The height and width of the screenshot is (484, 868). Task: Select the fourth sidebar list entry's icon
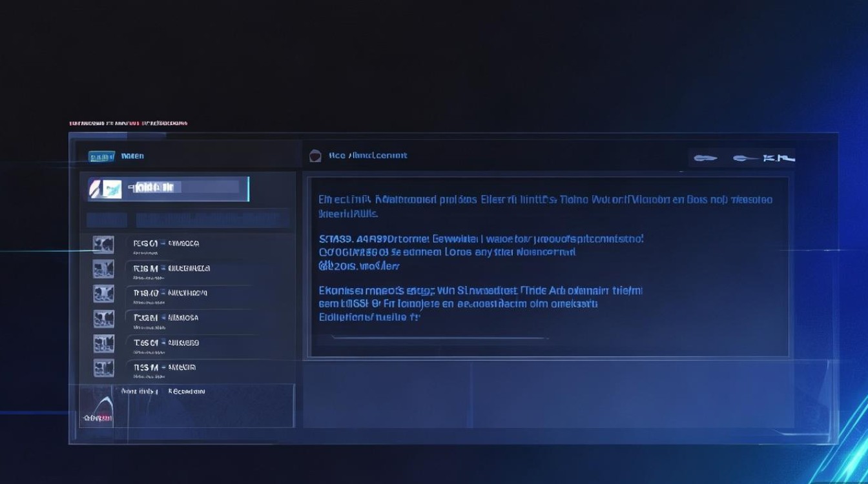[103, 318]
